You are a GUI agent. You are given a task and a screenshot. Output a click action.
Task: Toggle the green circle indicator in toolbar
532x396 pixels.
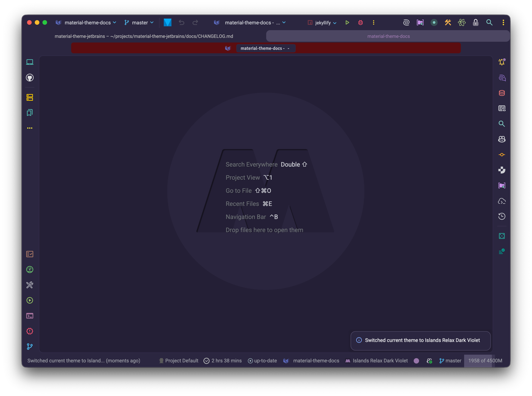click(434, 23)
